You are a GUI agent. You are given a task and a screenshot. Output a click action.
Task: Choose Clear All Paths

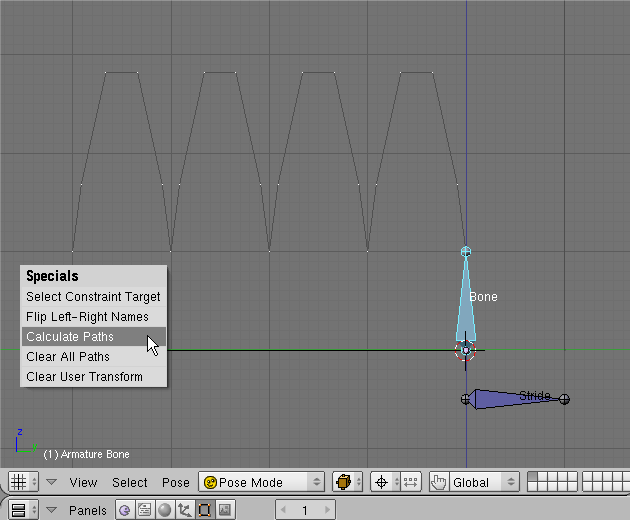[94, 357]
